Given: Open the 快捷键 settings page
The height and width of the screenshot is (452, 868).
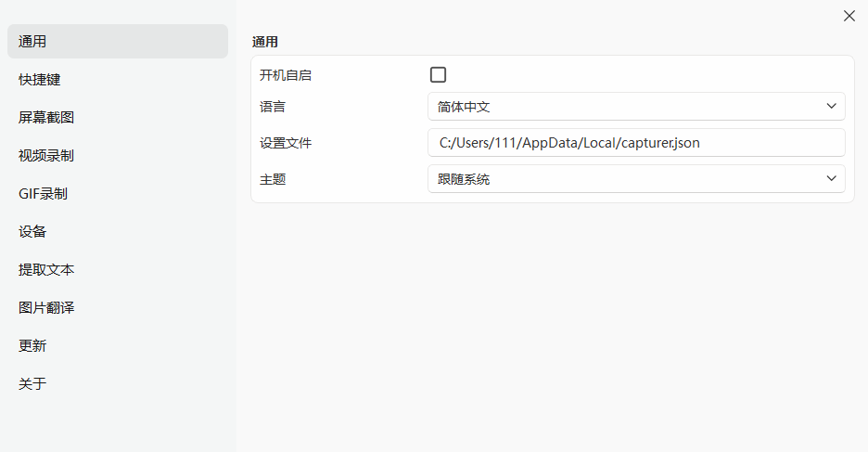Looking at the screenshot, I should point(40,80).
